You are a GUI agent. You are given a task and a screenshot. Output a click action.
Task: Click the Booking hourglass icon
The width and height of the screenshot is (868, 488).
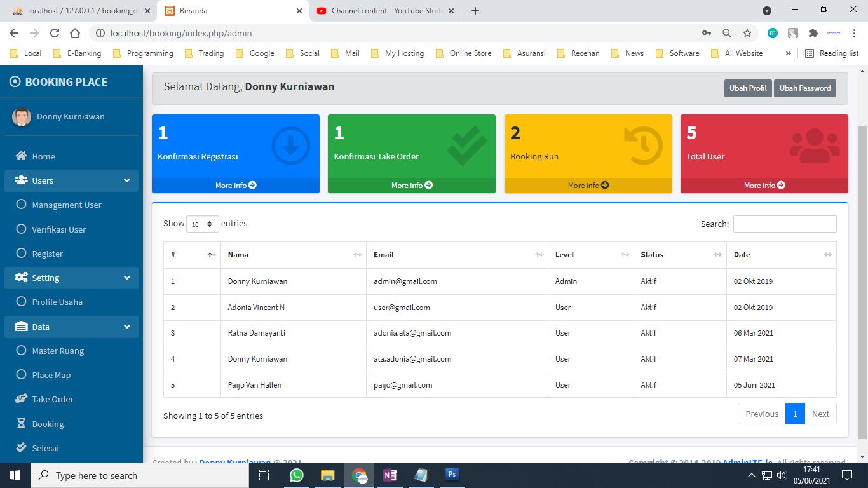coord(21,424)
